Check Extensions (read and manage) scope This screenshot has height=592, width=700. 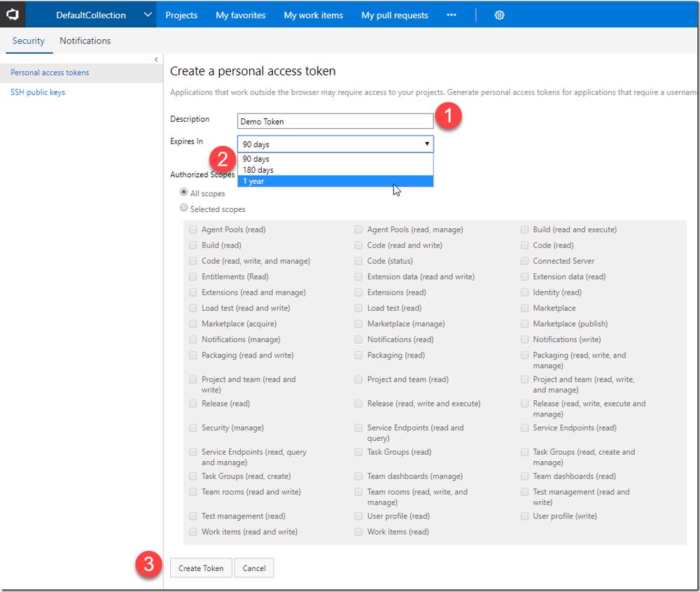193,293
